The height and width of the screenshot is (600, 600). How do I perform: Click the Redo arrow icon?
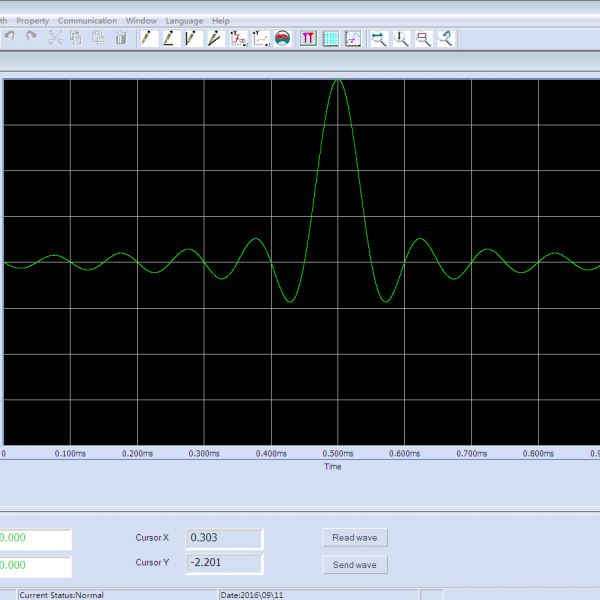(x=31, y=38)
